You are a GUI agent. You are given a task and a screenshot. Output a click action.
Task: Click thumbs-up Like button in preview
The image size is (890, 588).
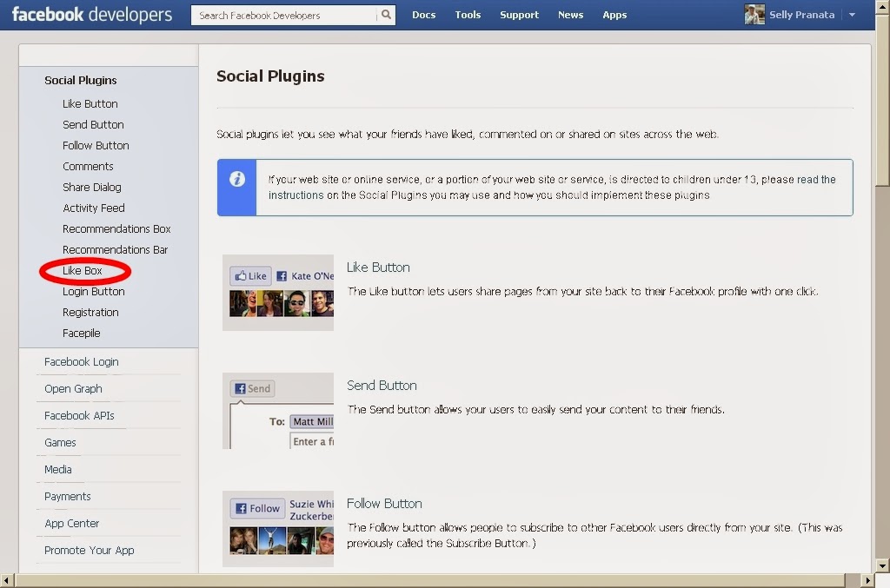tap(251, 276)
